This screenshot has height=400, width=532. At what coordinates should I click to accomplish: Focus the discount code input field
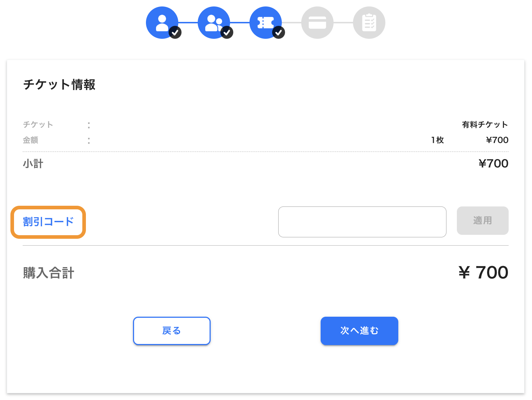(362, 222)
